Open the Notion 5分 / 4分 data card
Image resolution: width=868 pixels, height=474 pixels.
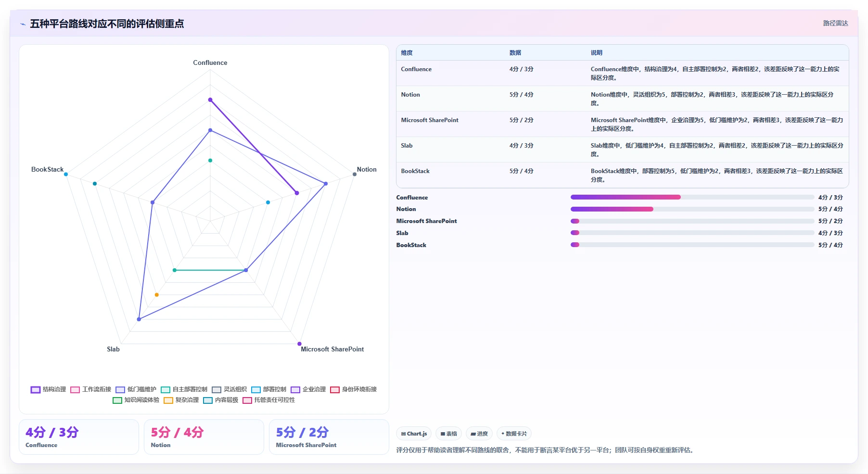click(x=204, y=437)
